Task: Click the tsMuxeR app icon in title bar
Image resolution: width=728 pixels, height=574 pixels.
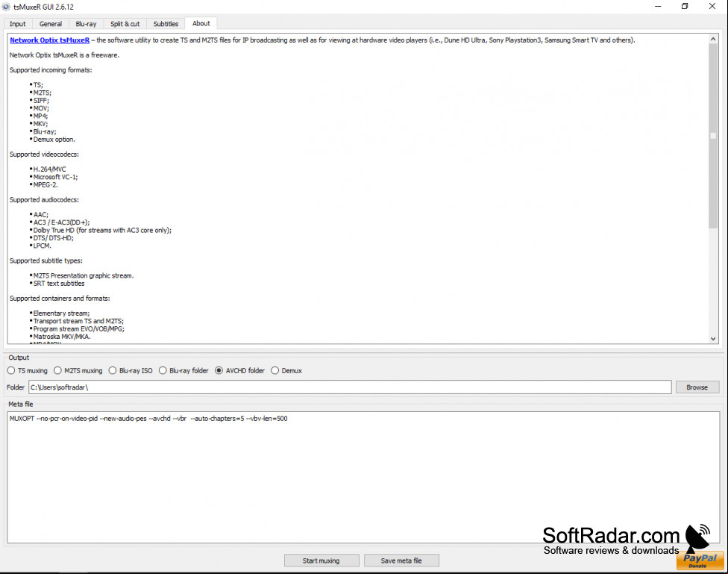Action: (6, 7)
